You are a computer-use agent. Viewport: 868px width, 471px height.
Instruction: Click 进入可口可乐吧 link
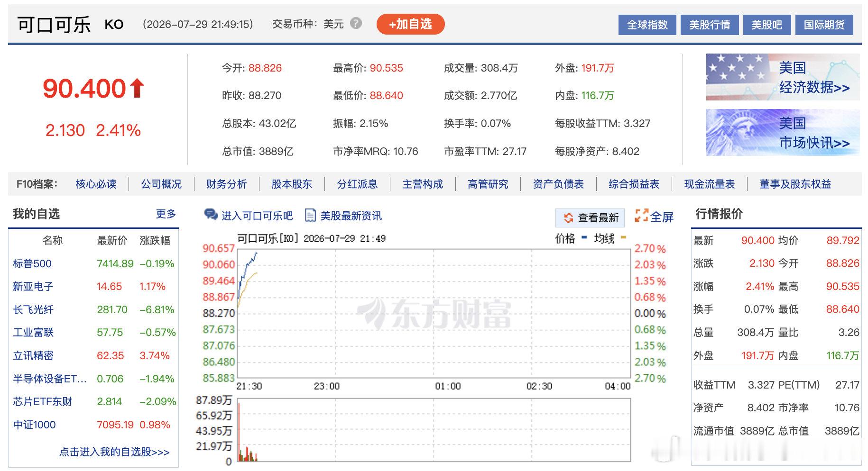(257, 216)
